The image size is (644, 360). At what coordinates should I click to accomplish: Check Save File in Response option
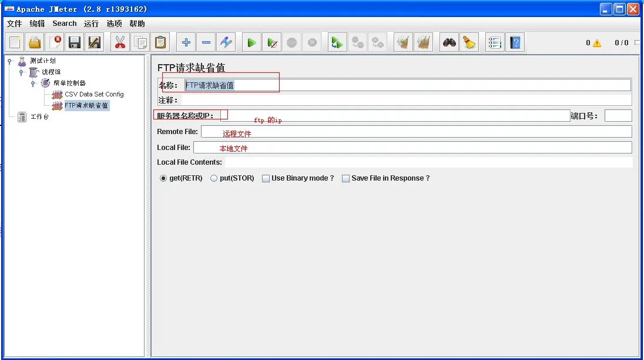[x=346, y=178]
